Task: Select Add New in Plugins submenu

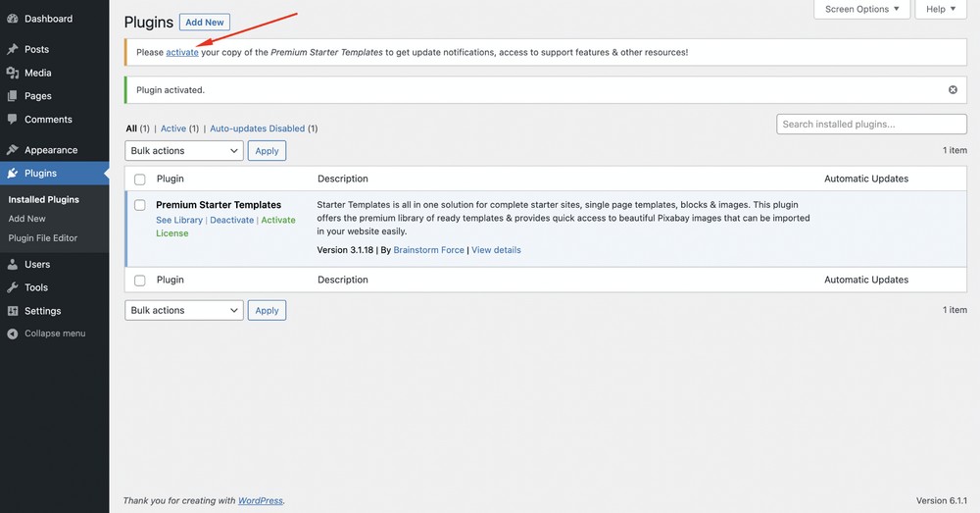Action: coord(26,219)
